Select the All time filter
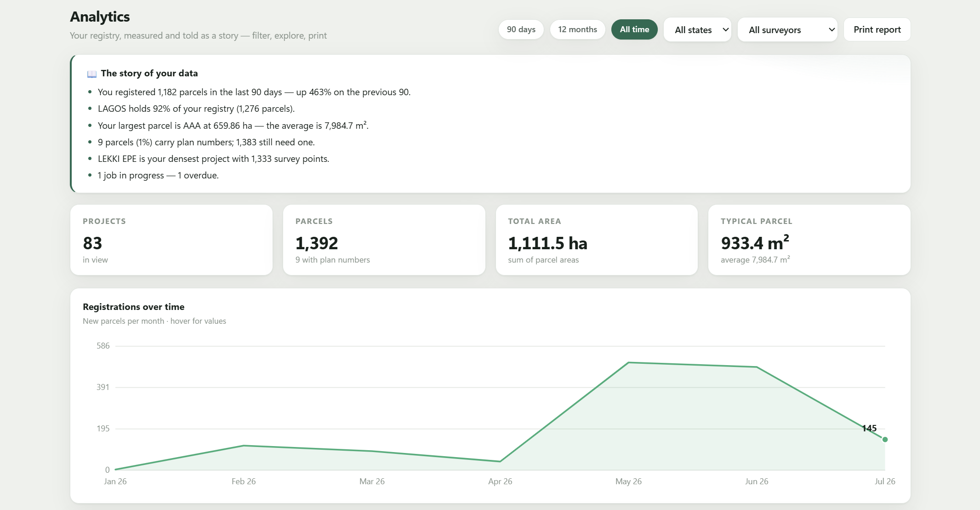Viewport: 980px width, 510px height. coord(634,29)
